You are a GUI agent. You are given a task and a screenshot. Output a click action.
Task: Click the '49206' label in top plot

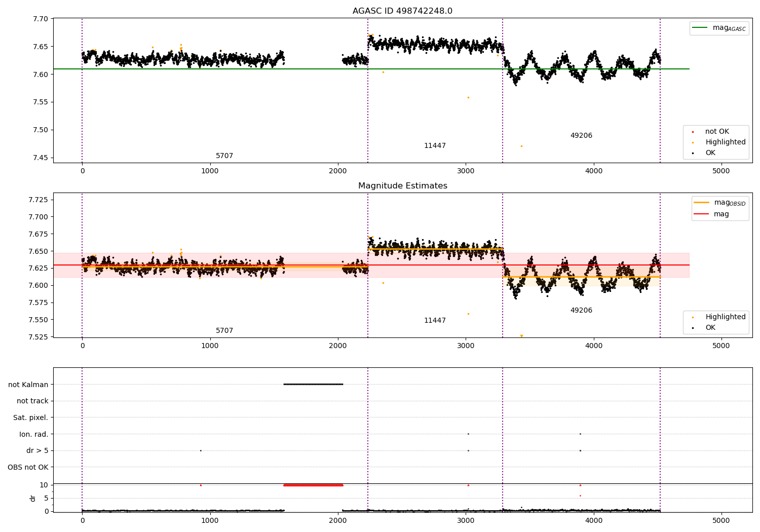(x=581, y=135)
